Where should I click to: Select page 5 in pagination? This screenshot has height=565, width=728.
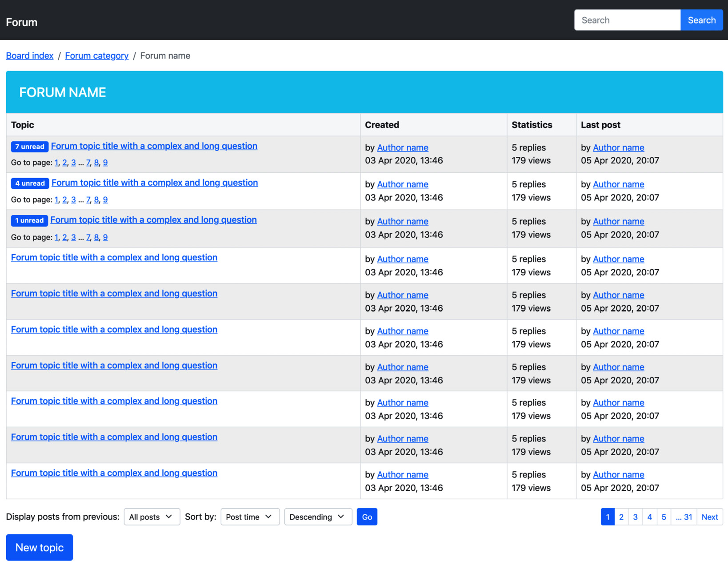[x=664, y=517]
